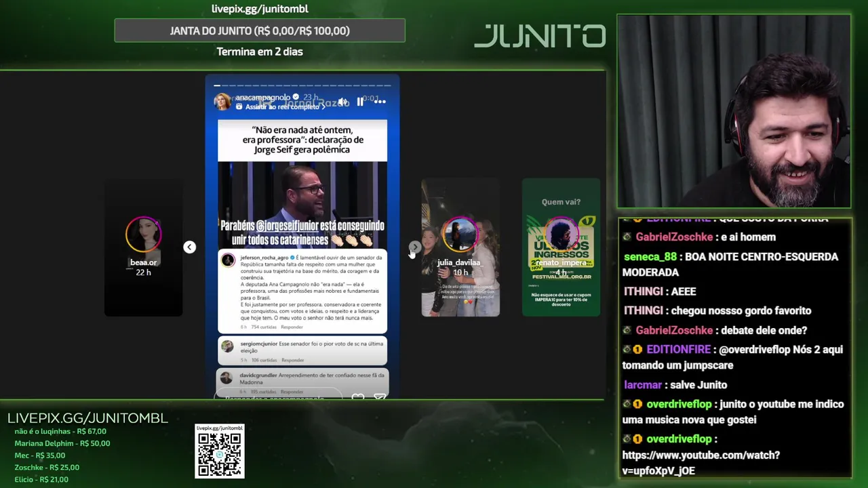Click the verified badge beside anacampagnolo
Screen dimensions: 868x488
(x=295, y=98)
